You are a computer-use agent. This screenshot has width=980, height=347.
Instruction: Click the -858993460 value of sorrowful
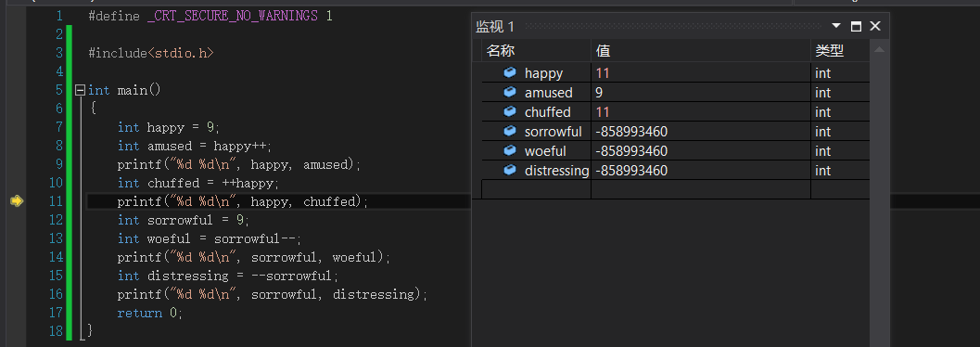coord(631,132)
